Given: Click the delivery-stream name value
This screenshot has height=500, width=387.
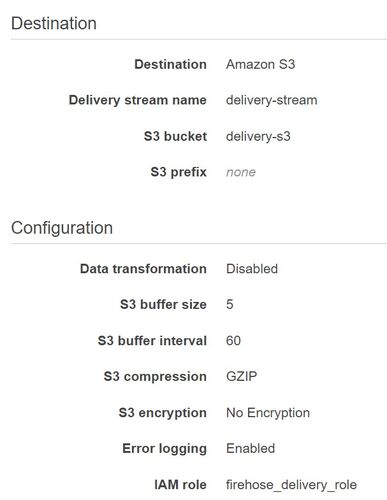Looking at the screenshot, I should (271, 100).
